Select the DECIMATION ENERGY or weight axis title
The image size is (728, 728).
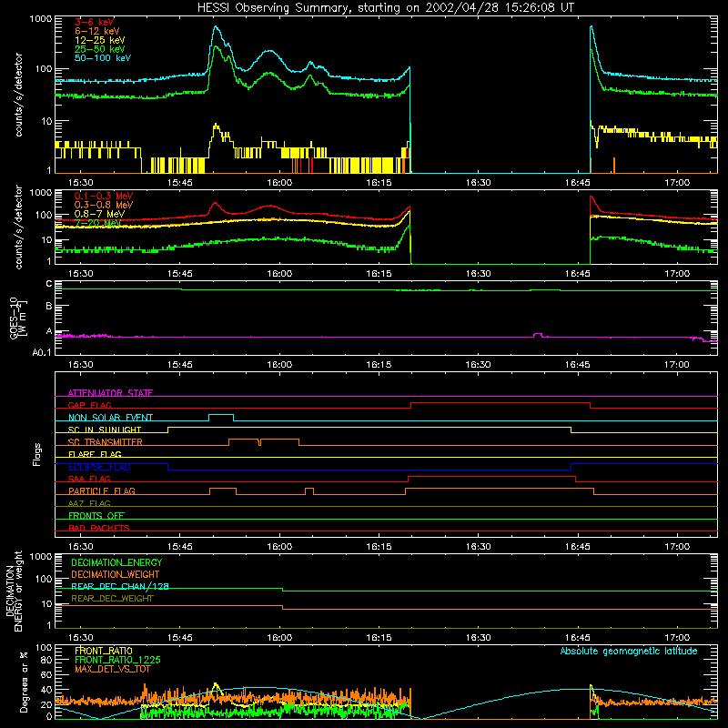point(14,591)
